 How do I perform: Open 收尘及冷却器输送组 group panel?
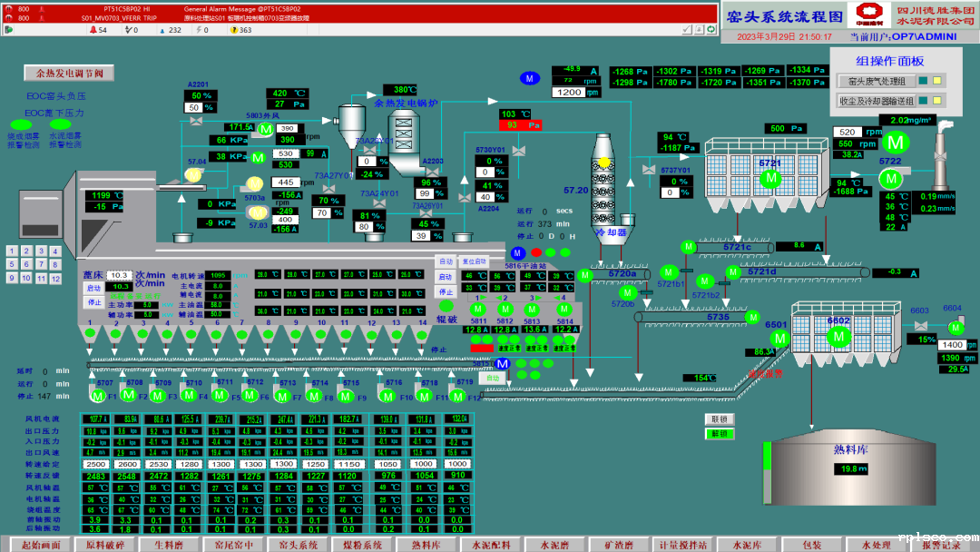coord(871,100)
